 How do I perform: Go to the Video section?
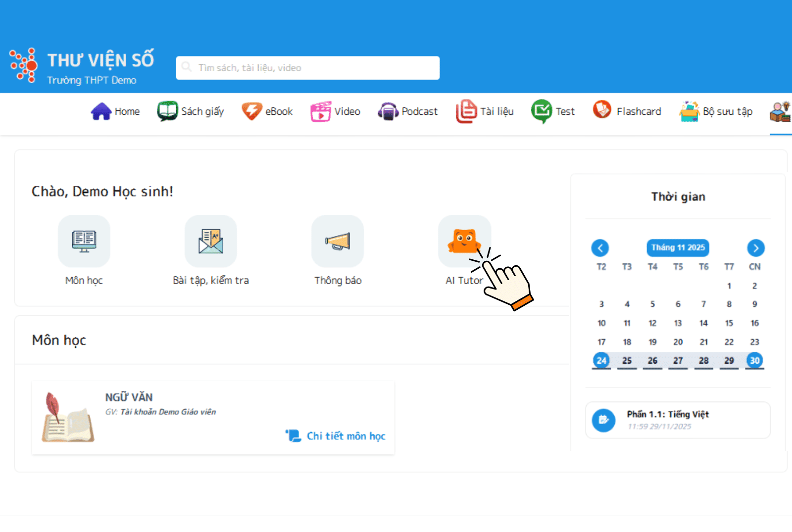pos(336,112)
